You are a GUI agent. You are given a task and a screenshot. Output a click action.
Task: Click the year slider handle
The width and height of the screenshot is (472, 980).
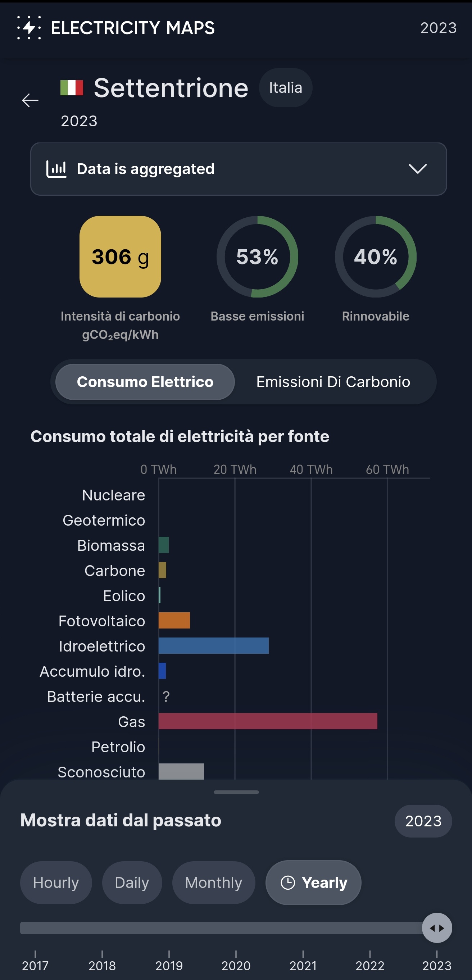[437, 928]
